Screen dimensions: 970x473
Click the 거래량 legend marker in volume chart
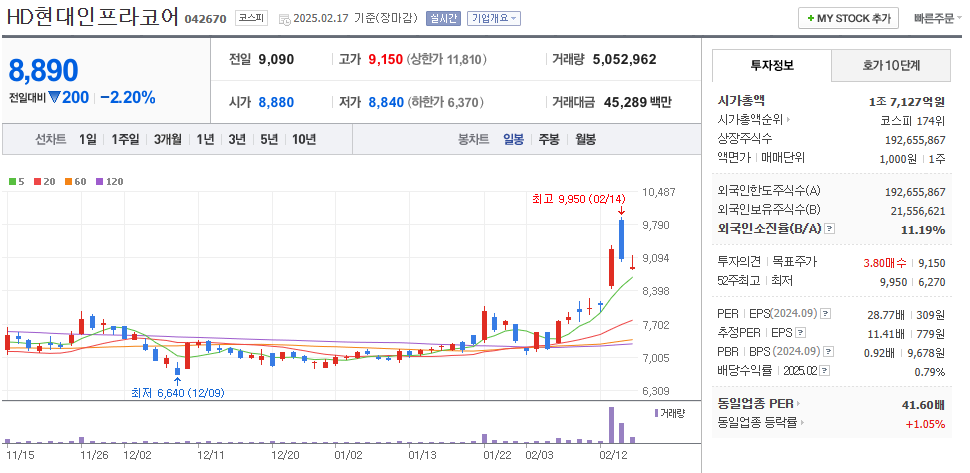coord(656,413)
